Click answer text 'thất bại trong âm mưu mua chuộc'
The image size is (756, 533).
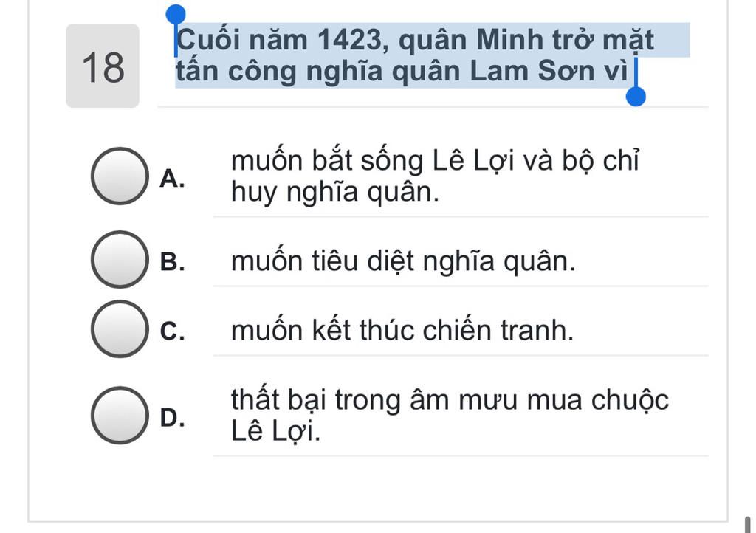coord(450,400)
